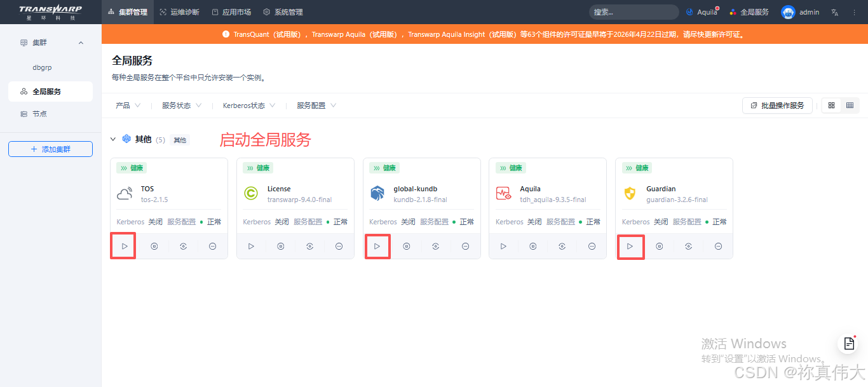Open the Kerberos状态 filter dropdown
This screenshot has height=387, width=868.
249,105
